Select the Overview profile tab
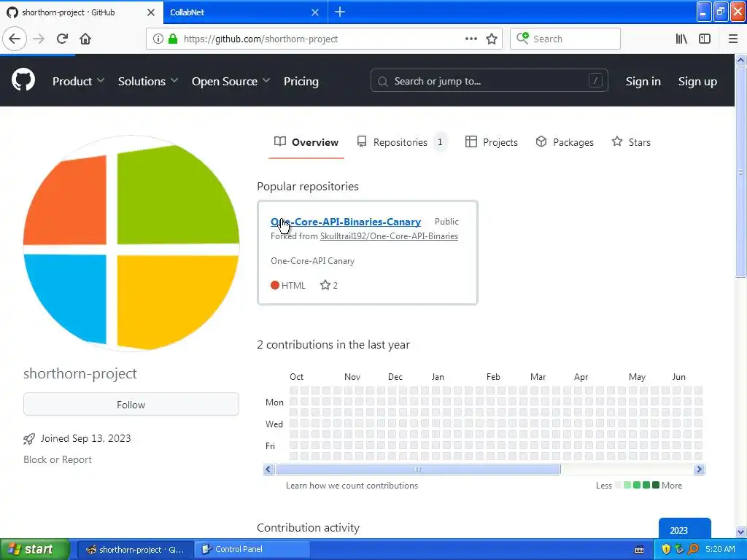Image resolution: width=747 pixels, height=560 pixels. pyautogui.click(x=306, y=142)
